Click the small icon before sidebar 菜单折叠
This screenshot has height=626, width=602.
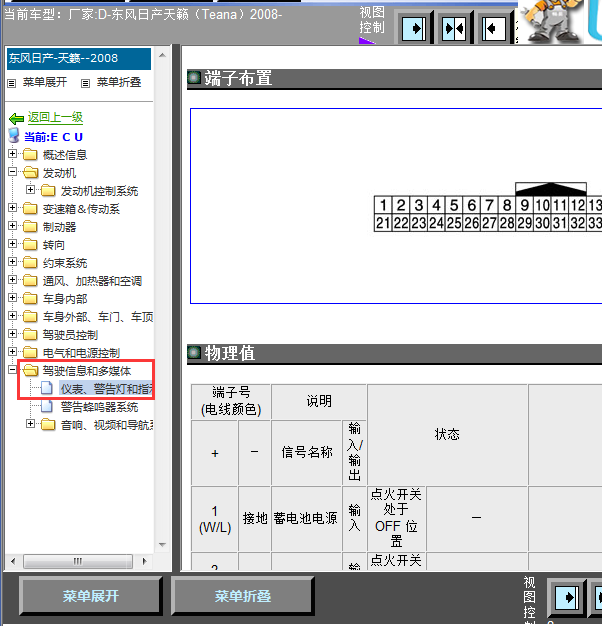[x=85, y=83]
